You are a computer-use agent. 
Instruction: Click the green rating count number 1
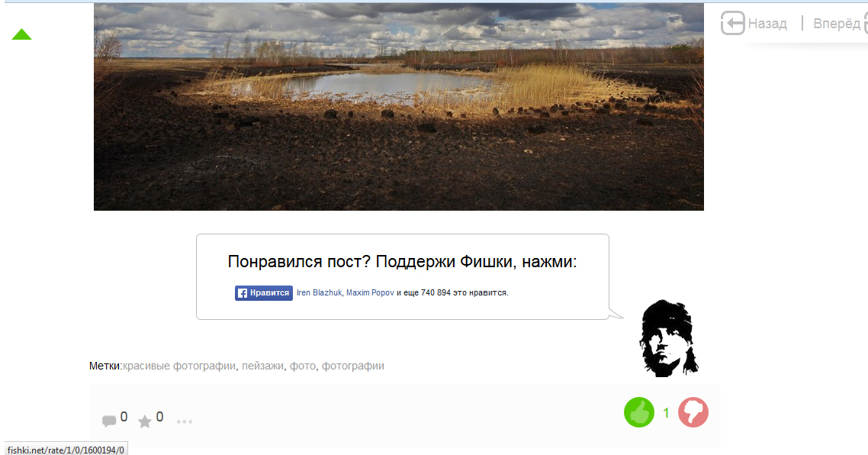[x=666, y=413]
